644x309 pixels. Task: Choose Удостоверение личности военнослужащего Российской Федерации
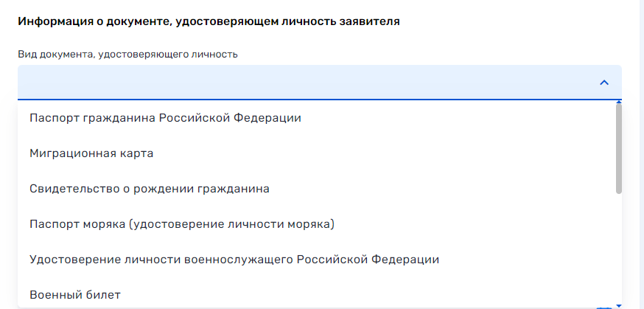234,260
